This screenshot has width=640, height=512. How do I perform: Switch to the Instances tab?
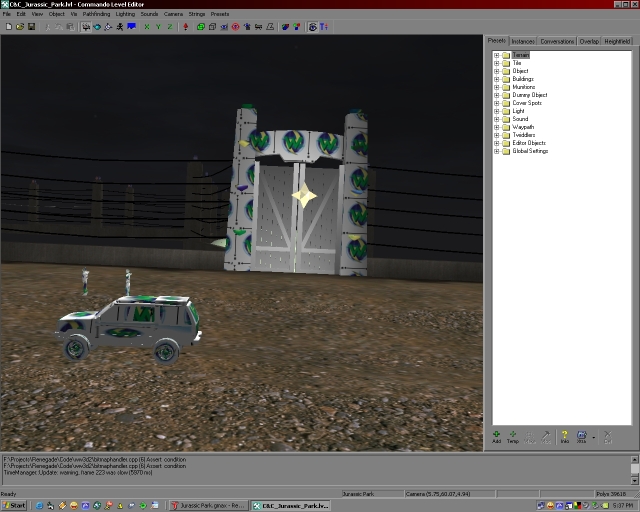tap(523, 42)
